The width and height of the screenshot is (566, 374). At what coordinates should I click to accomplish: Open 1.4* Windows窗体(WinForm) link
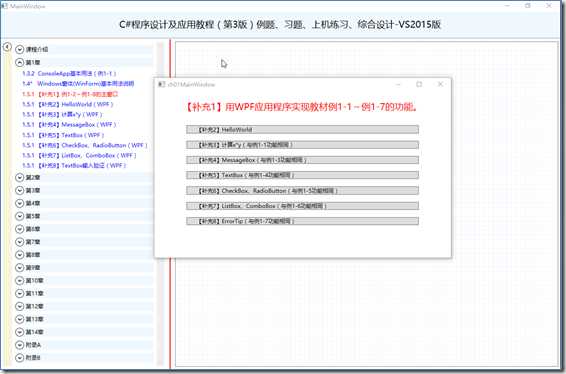pyautogui.click(x=78, y=83)
